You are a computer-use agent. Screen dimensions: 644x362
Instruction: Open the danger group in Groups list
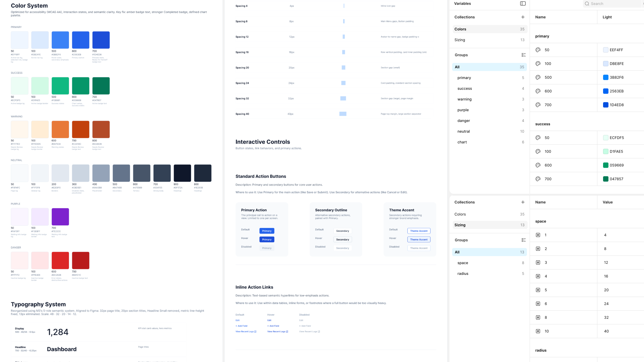(x=490, y=121)
